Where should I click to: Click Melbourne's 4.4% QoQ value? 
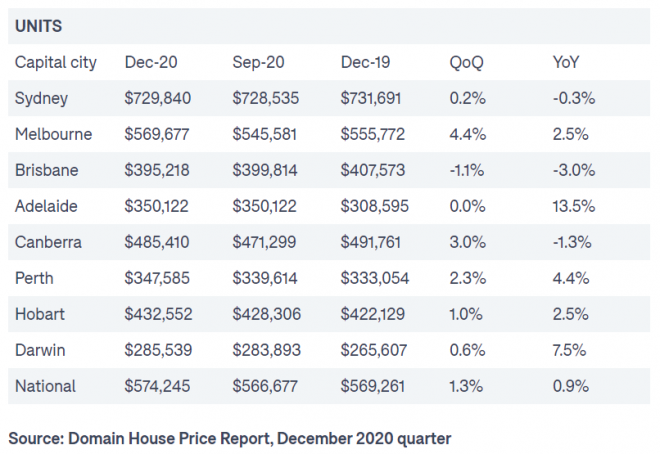466,134
